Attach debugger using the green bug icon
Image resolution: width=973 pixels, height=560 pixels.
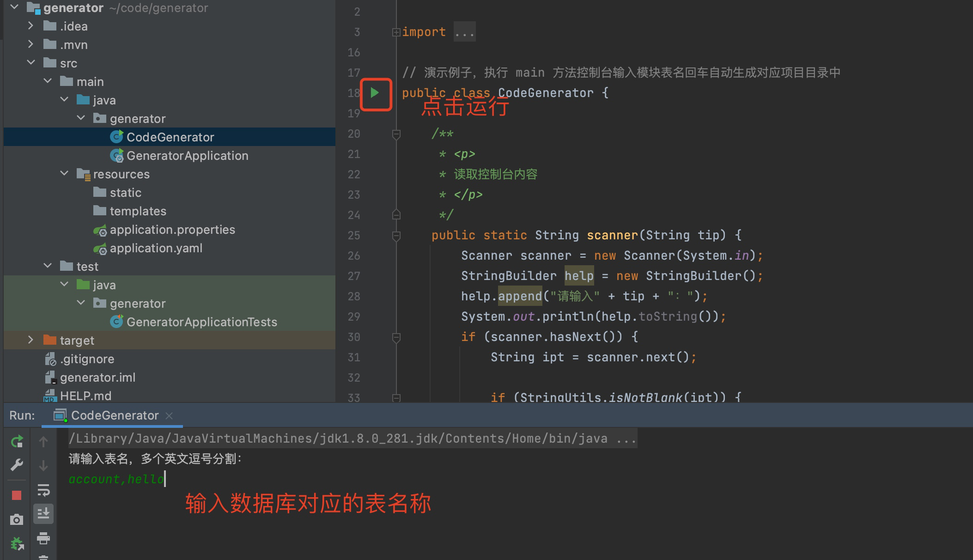pos(17,543)
